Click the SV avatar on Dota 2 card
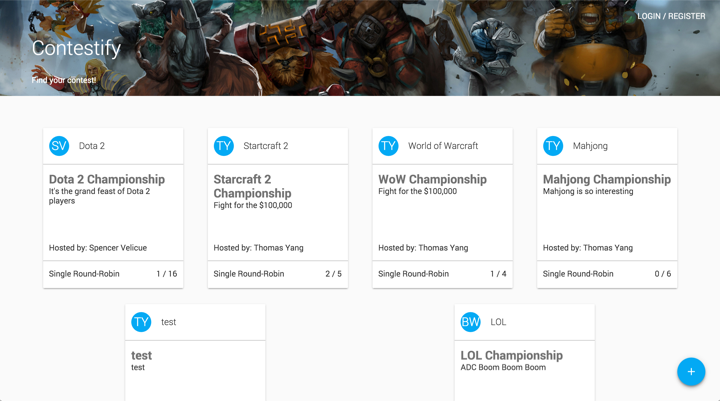The width and height of the screenshot is (720, 401). tap(59, 146)
